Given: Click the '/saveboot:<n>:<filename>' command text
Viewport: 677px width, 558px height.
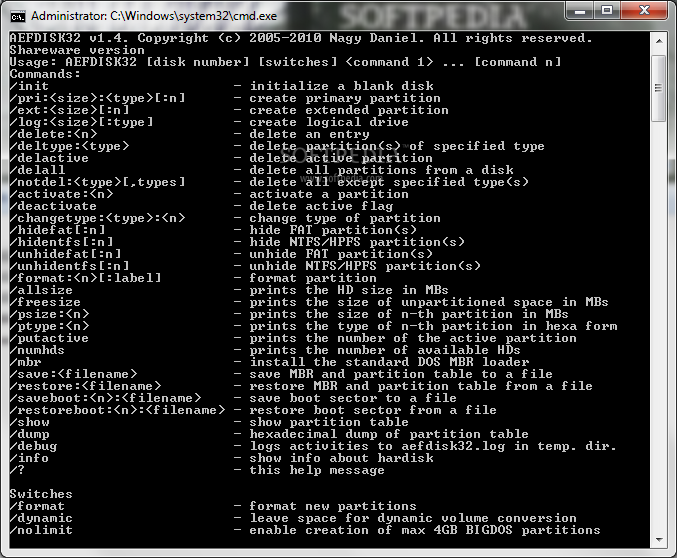Looking at the screenshot, I should [106, 398].
